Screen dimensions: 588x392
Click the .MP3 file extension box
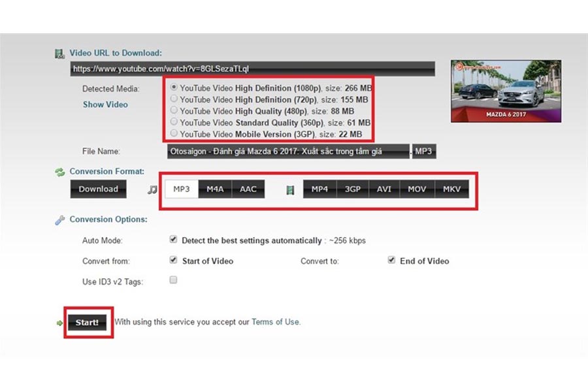pyautogui.click(x=424, y=152)
